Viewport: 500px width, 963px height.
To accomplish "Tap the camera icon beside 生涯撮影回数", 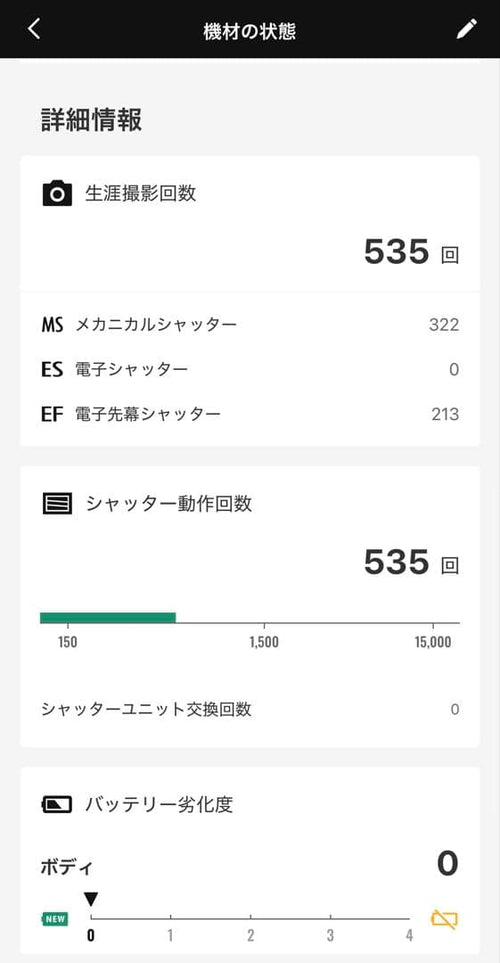I will [57, 193].
